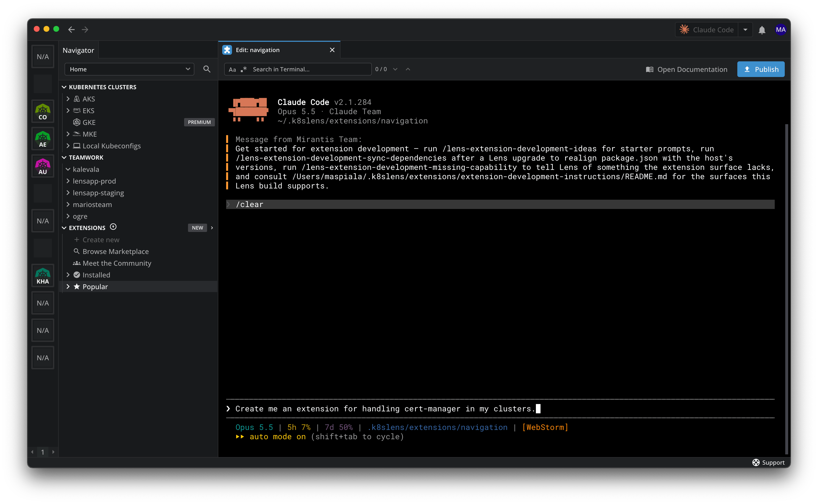Open the KHA cluster hotbar icon
This screenshot has height=504, width=818.
pos(43,276)
